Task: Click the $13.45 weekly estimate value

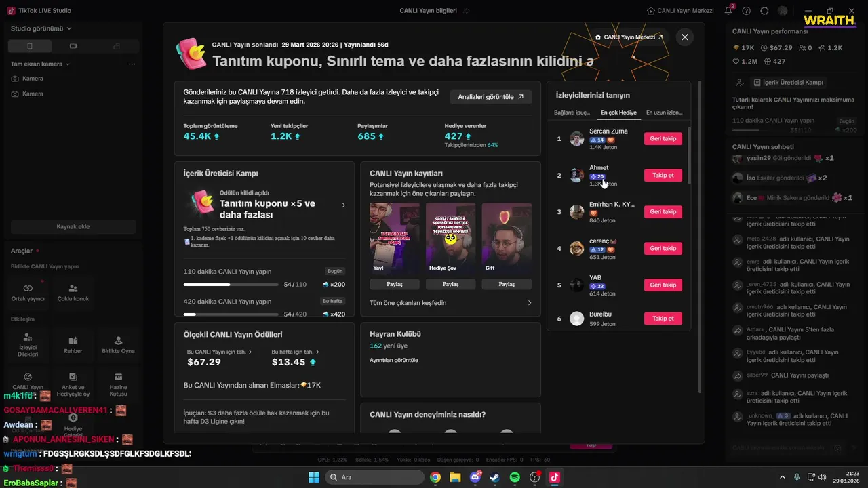Action: (x=288, y=362)
